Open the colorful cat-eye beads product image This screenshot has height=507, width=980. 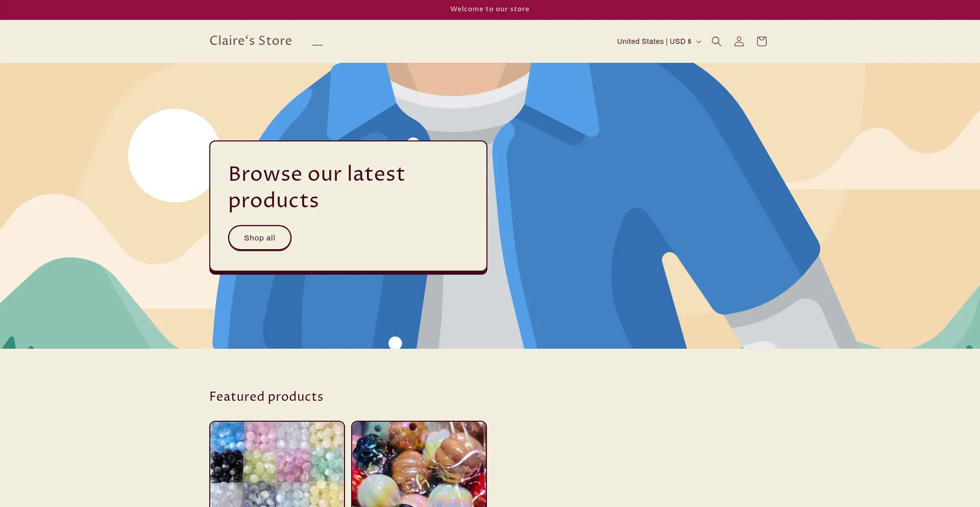click(277, 464)
